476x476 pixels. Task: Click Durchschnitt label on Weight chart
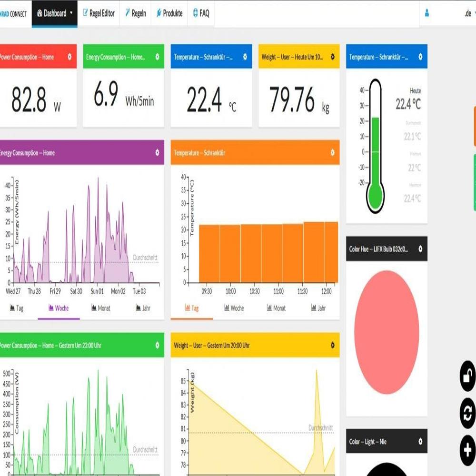320,428
